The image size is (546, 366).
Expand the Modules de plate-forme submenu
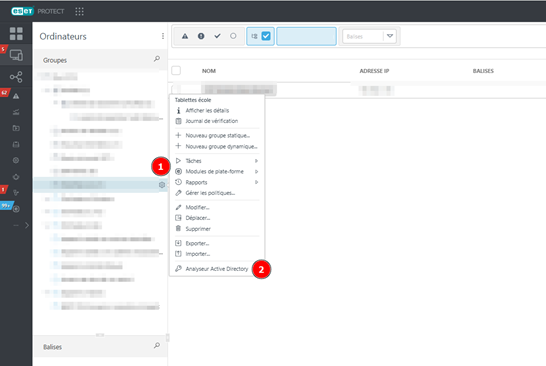[x=217, y=172]
